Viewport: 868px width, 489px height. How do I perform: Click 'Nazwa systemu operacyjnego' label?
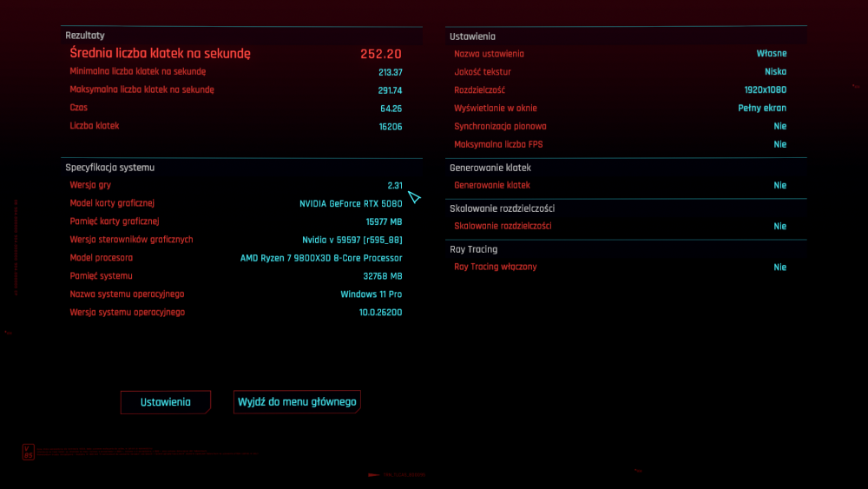127,294
